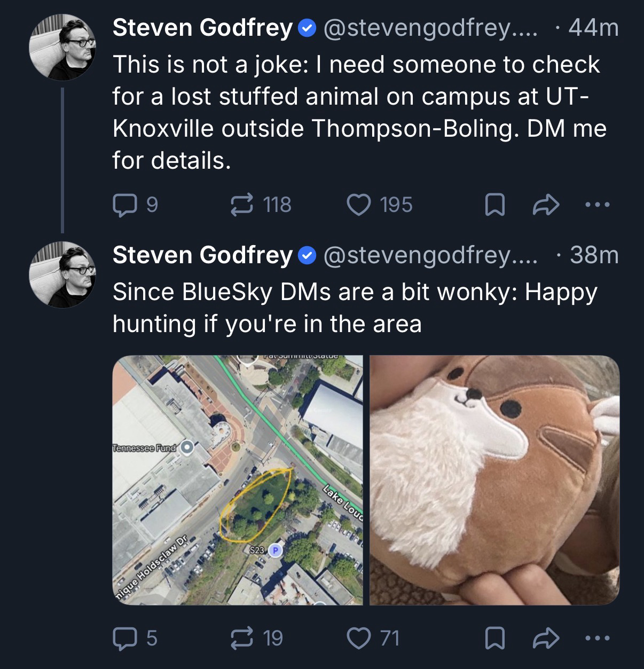644x669 pixels.
Task: Reply to the Happy hunting post
Action: (122, 637)
